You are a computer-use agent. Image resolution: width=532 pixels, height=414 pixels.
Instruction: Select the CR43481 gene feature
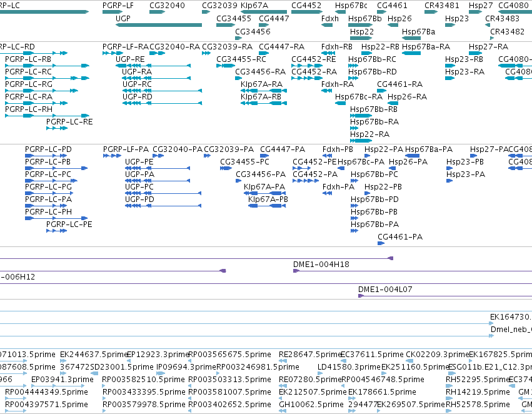pyautogui.click(x=431, y=13)
